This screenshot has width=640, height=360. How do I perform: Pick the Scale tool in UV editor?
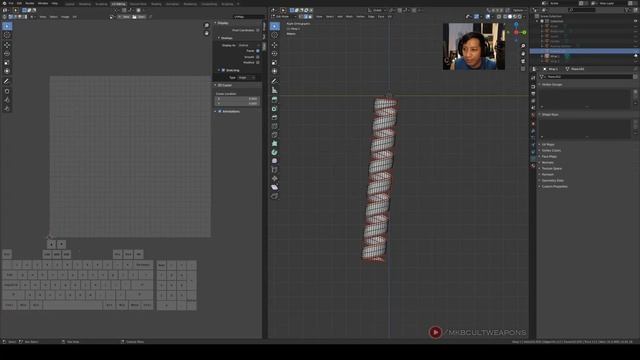pos(7,62)
